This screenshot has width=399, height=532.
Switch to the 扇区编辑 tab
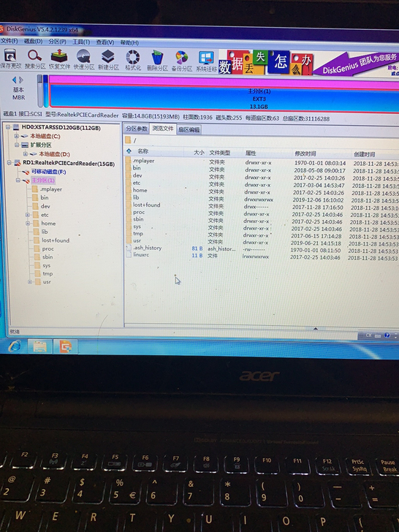[x=189, y=129]
